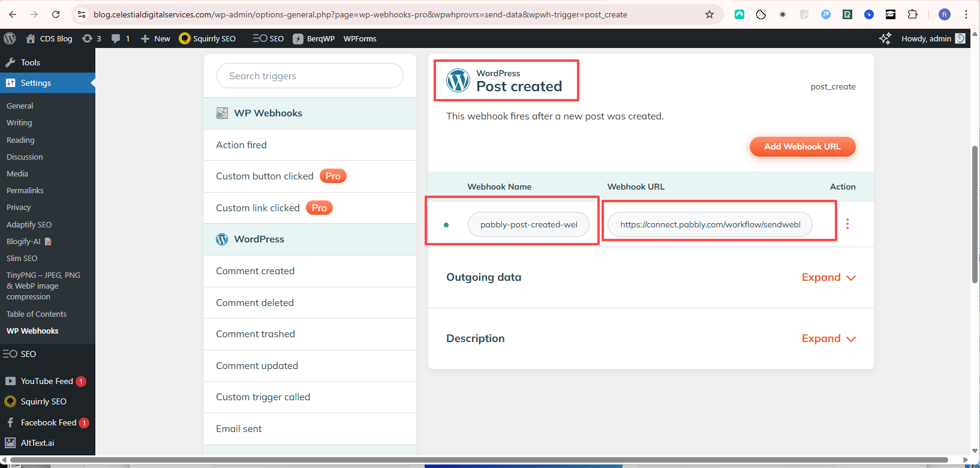Open WP Webhooks settings page
Image resolution: width=980 pixels, height=468 pixels.
(32, 331)
